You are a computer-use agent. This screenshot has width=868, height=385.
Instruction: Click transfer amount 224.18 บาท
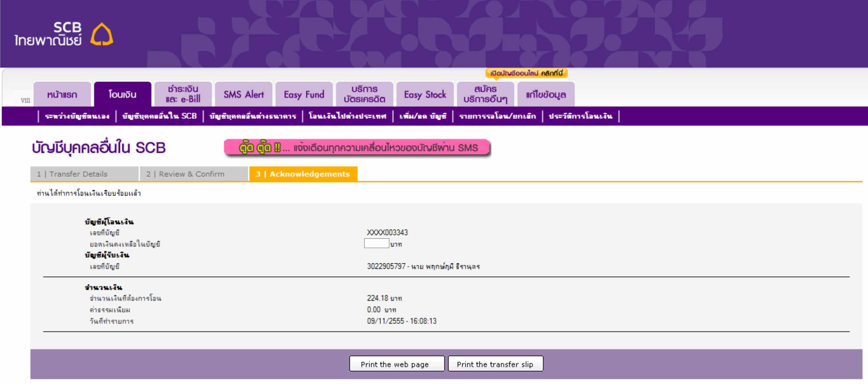click(384, 298)
